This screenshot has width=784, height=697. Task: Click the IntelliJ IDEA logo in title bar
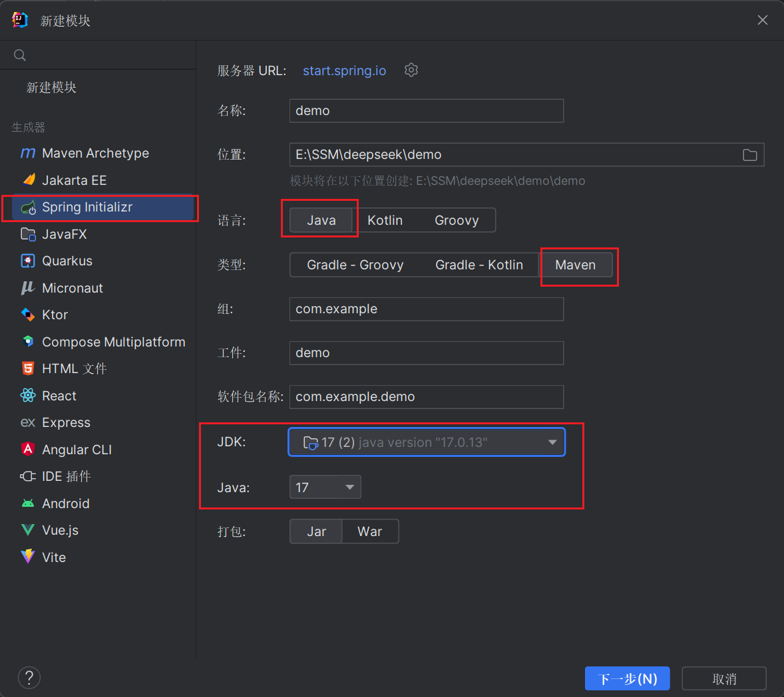click(20, 20)
